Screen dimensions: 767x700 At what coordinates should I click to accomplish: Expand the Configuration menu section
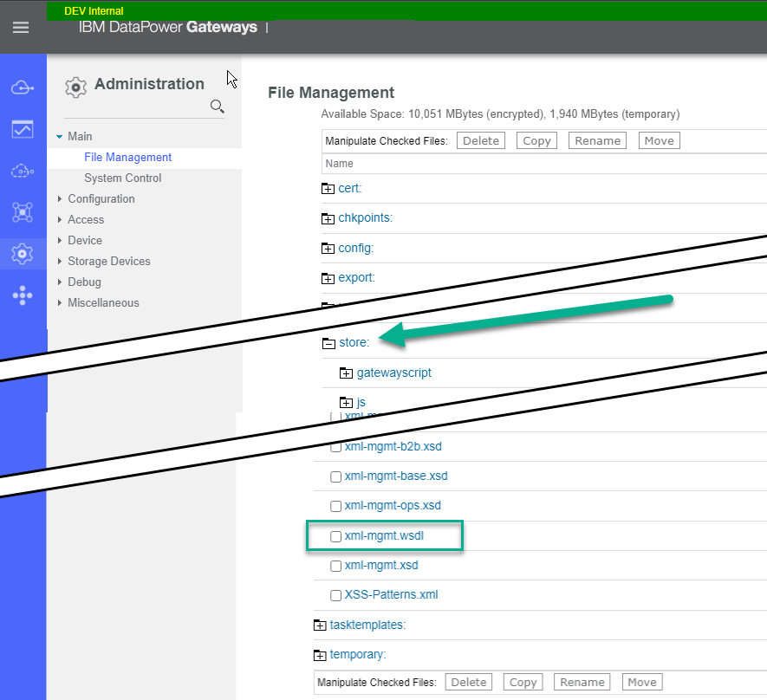coord(101,198)
